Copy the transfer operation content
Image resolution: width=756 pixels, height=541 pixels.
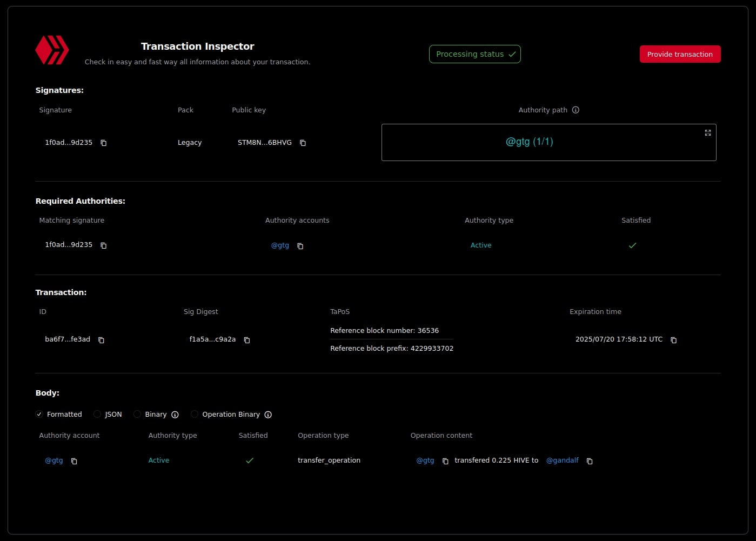click(589, 461)
